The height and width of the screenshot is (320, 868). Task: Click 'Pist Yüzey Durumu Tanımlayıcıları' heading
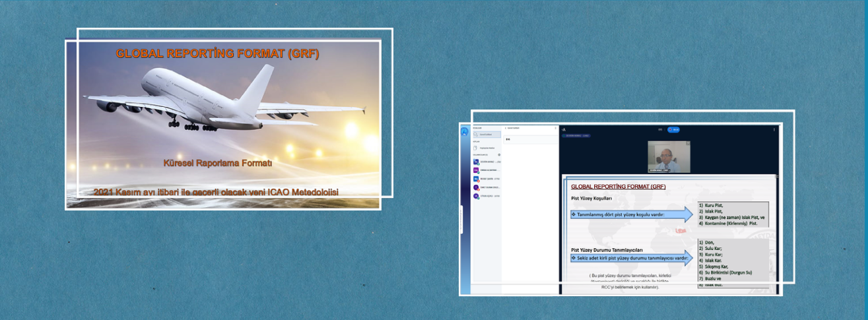click(607, 250)
